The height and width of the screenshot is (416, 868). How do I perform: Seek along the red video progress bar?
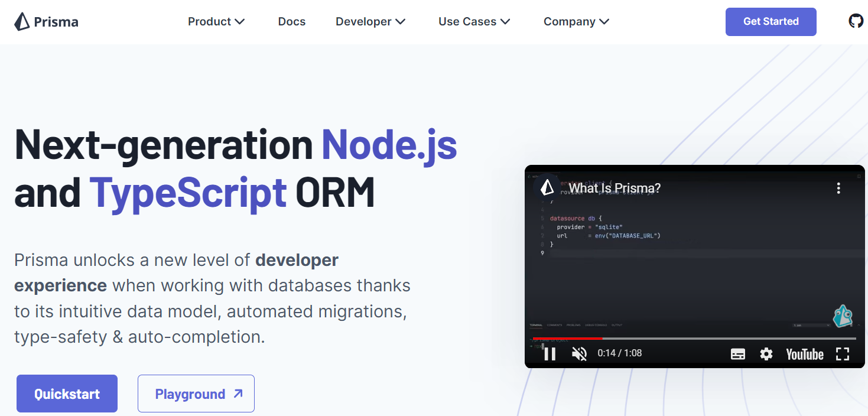(x=694, y=339)
